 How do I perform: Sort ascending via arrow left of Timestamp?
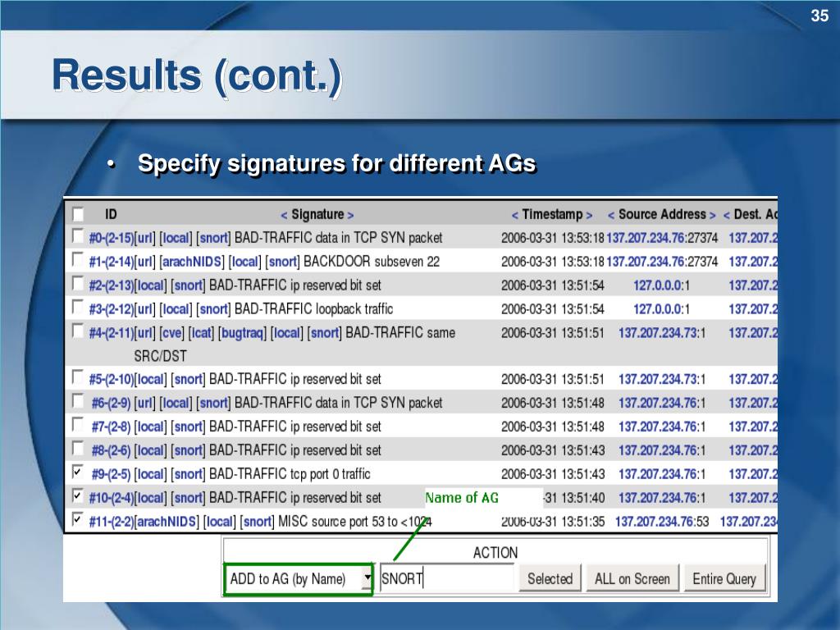click(515, 216)
